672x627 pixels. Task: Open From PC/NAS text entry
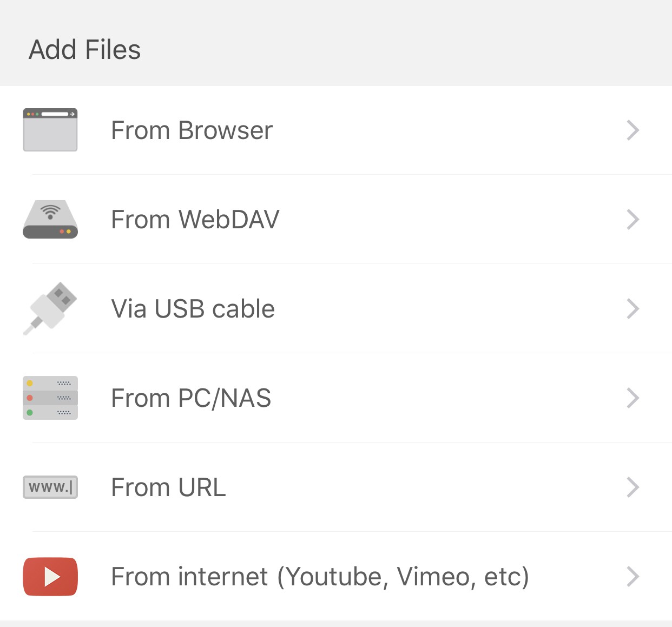point(191,398)
